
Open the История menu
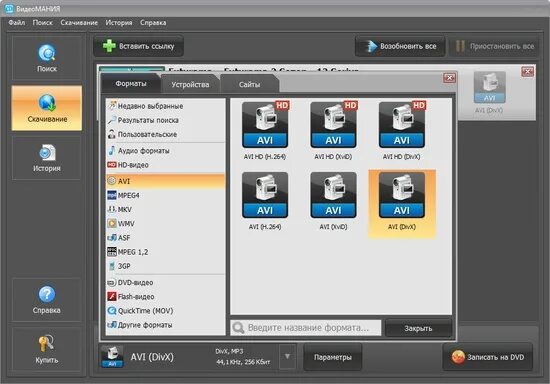tap(119, 23)
